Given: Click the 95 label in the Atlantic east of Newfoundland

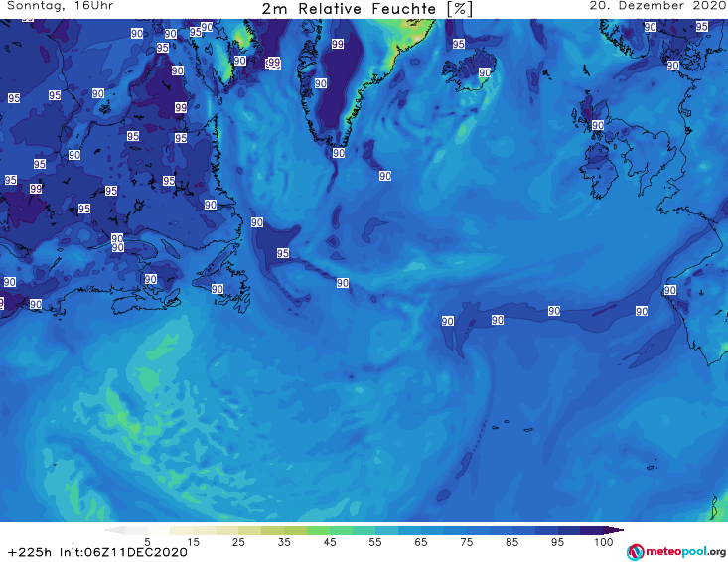Looking at the screenshot, I should (x=283, y=253).
